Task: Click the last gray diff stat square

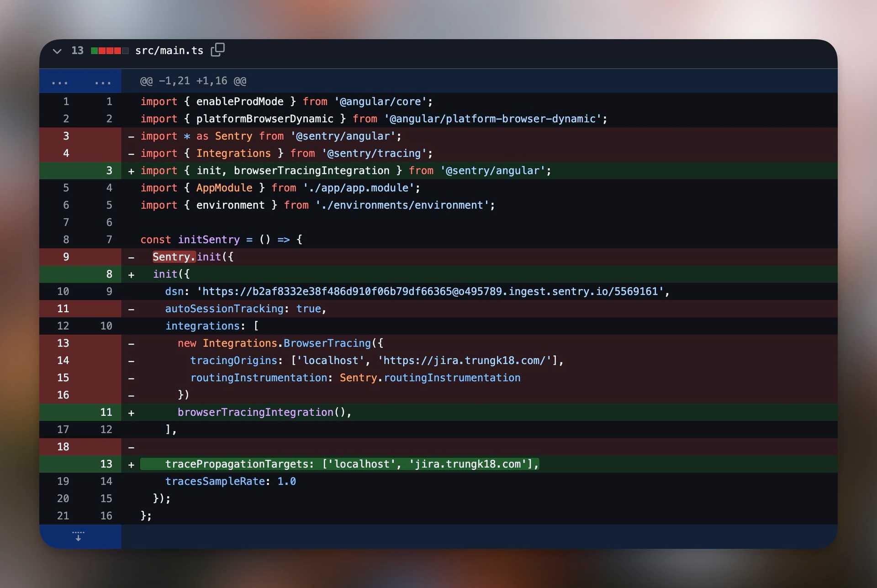Action: pos(124,50)
